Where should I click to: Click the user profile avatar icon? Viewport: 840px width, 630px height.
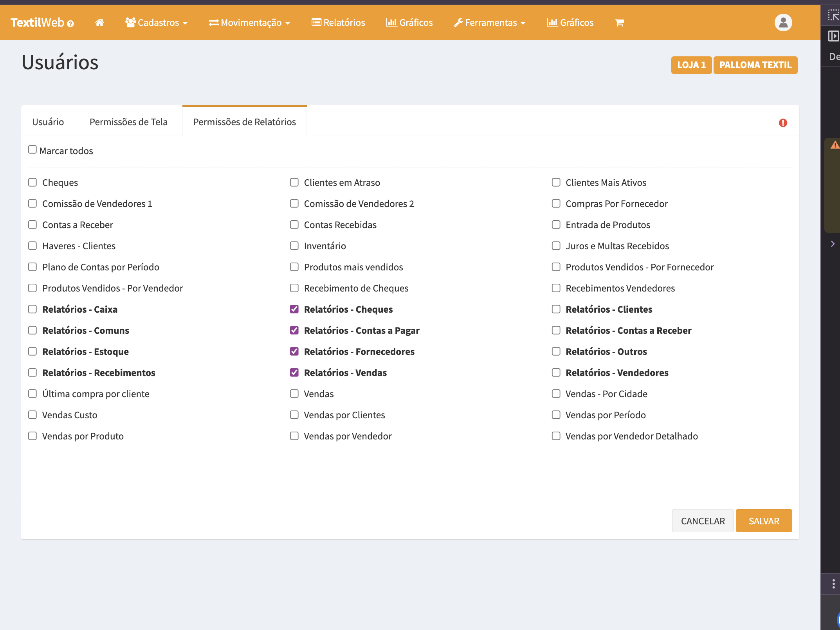tap(783, 22)
